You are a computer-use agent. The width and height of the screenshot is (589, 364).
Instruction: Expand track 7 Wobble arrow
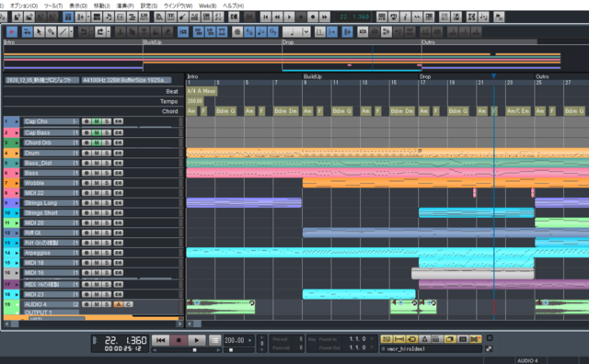click(17, 183)
